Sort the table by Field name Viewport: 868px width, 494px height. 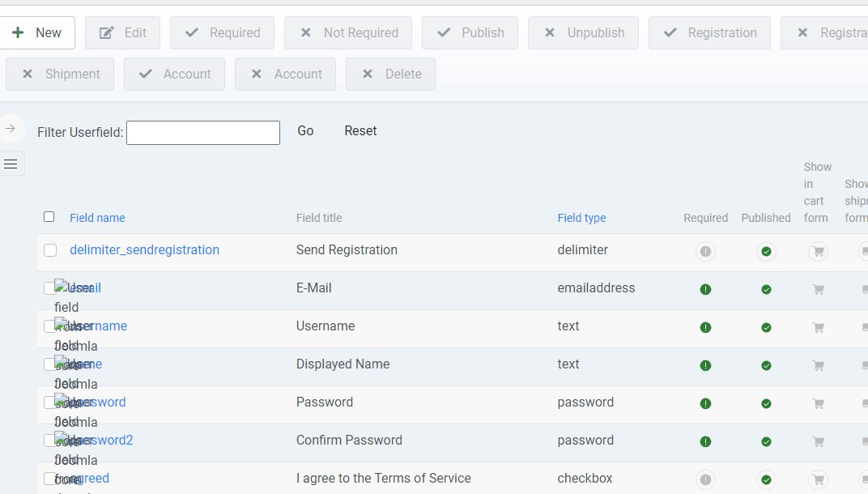[97, 218]
